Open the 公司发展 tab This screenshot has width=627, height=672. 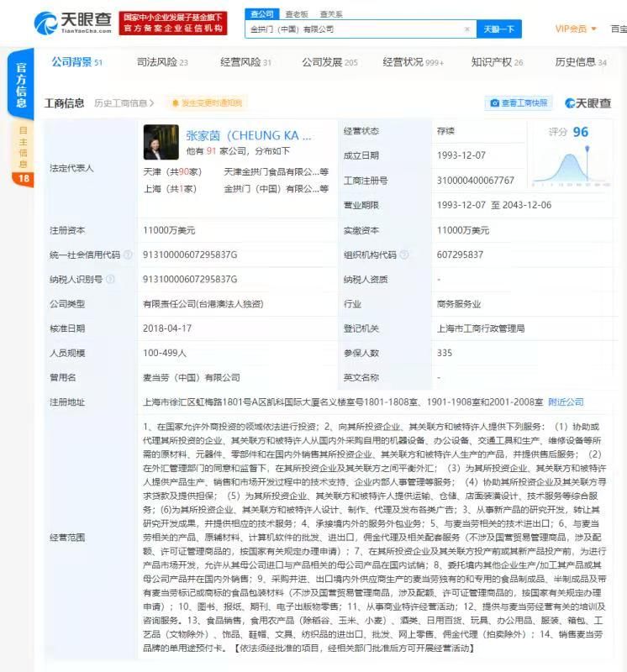click(x=329, y=62)
